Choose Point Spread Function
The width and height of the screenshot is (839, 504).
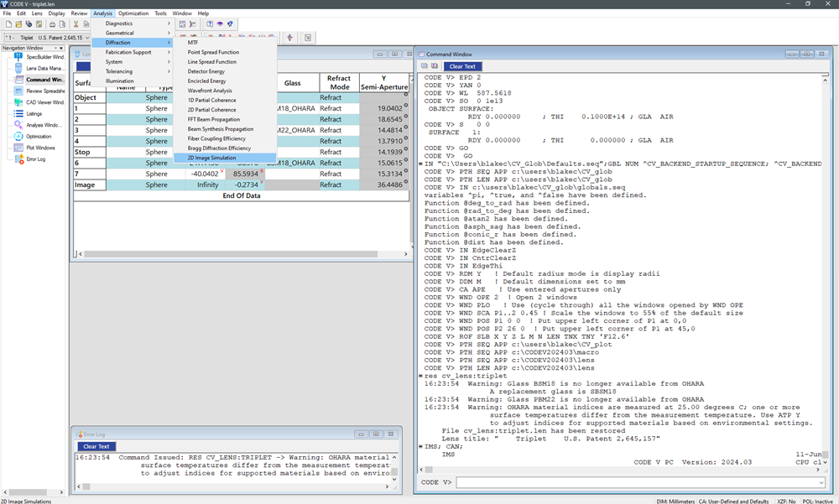[x=225, y=53]
